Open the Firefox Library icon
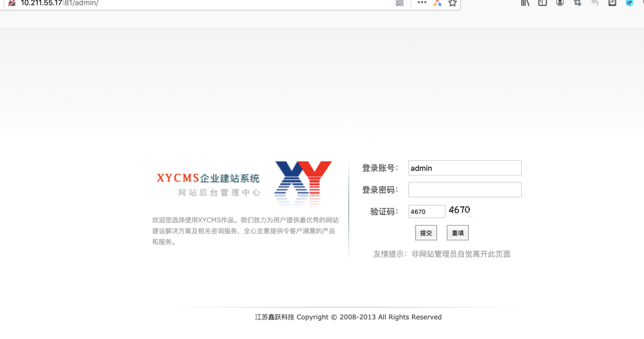The image size is (644, 339). pos(525,2)
